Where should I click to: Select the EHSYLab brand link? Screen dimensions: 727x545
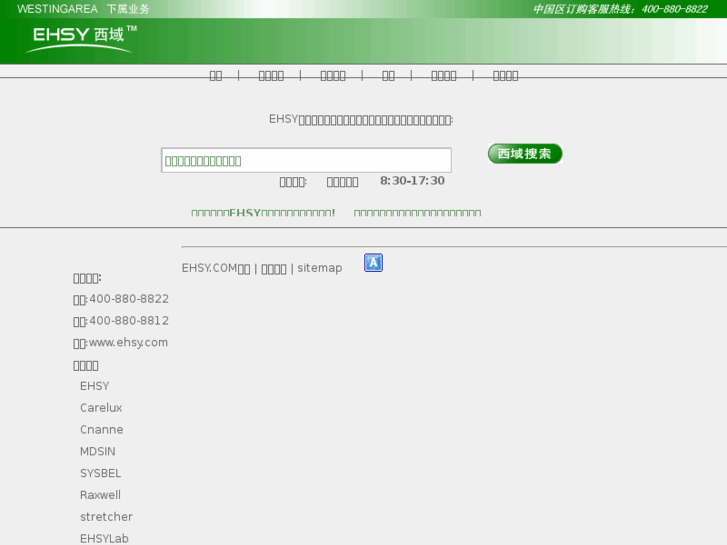tap(104, 539)
